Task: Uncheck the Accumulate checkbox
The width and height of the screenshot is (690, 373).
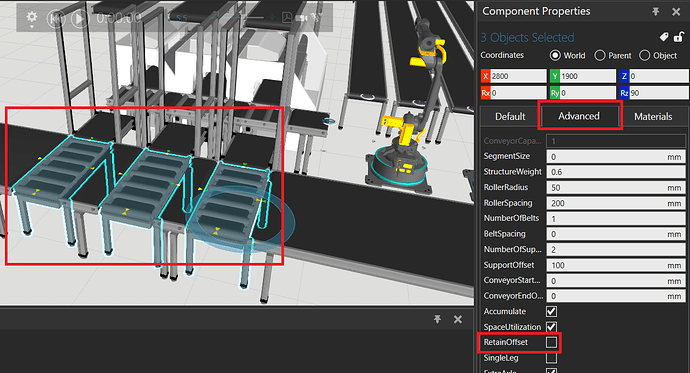Action: (551, 311)
